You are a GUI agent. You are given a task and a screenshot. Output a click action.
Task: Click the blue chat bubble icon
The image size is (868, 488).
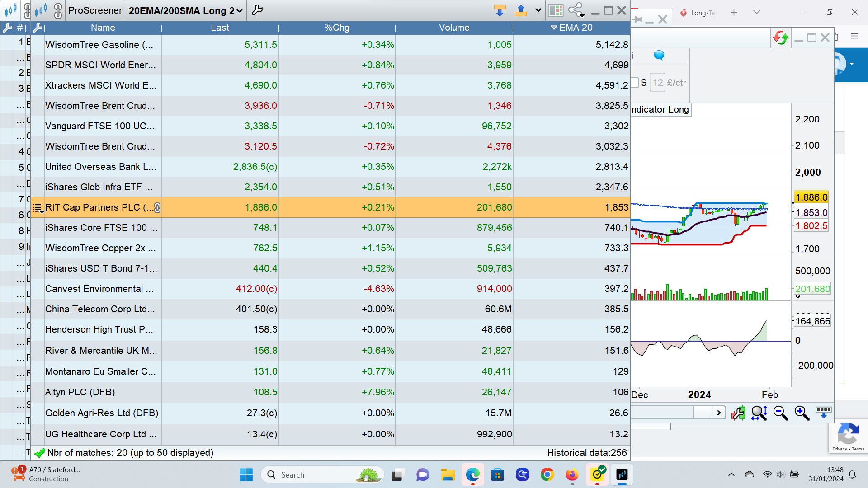(x=659, y=55)
